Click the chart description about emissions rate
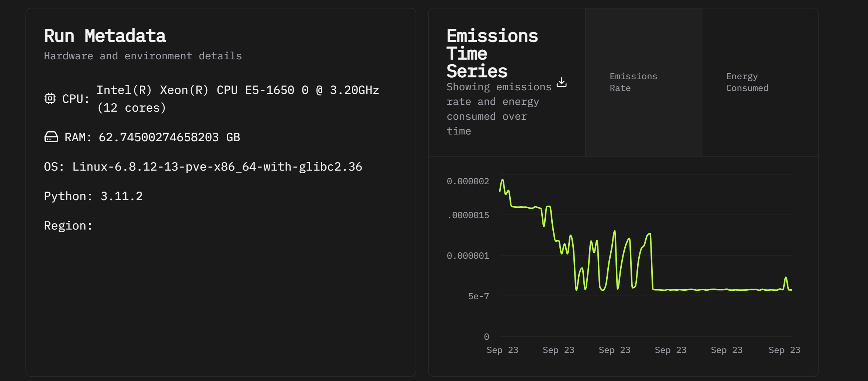Viewport: 868px width, 381px height. pos(499,109)
